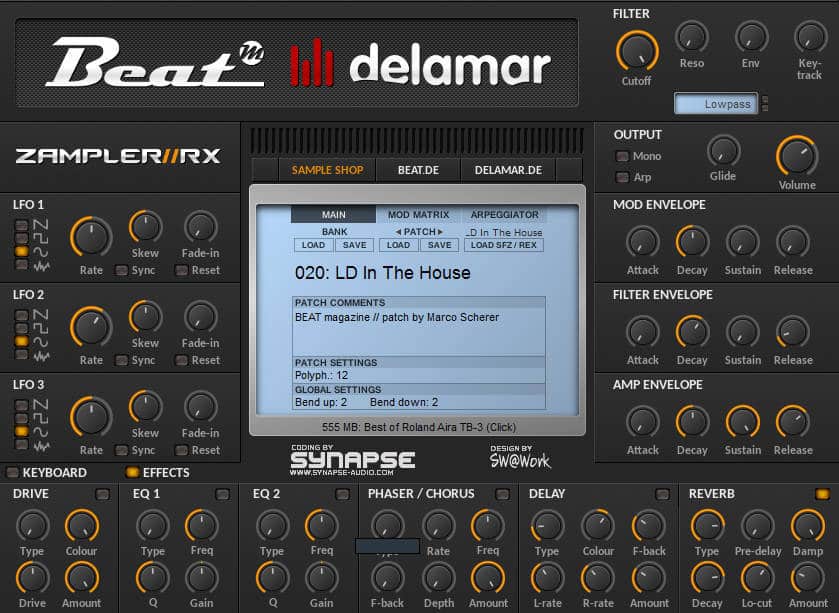
Task: Select the LFO 1 square waveform LED
Action: (x=21, y=238)
